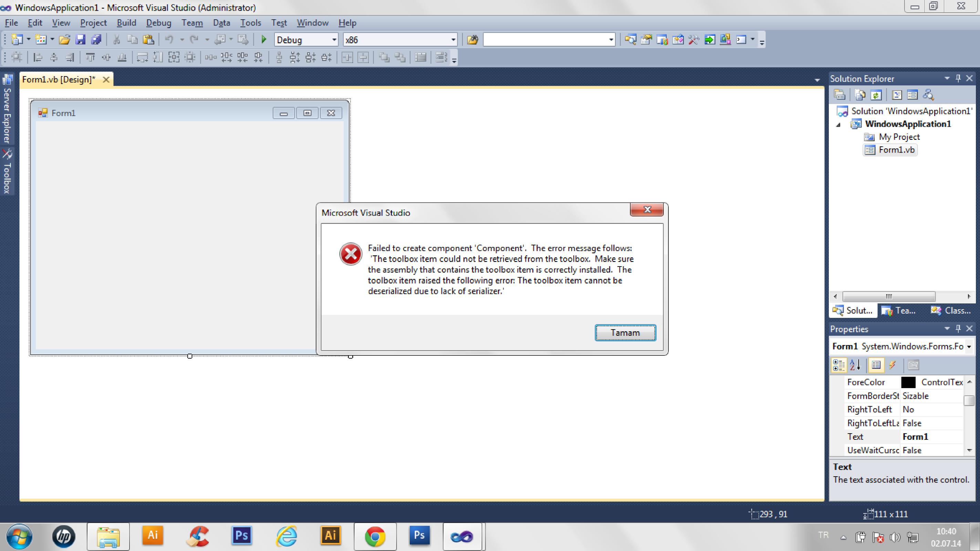Open the Server Explorer side panel
This screenshot has width=980, height=551.
tap(7, 109)
